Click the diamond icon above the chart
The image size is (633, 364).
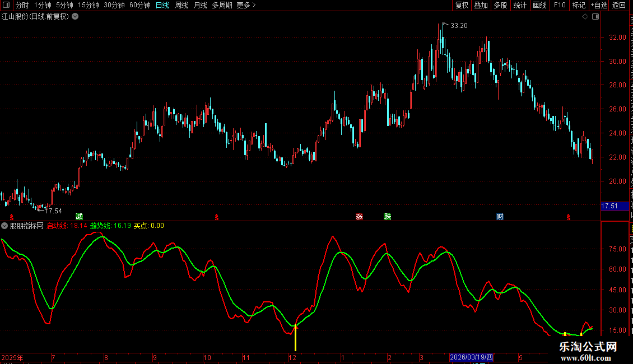coord(585,17)
